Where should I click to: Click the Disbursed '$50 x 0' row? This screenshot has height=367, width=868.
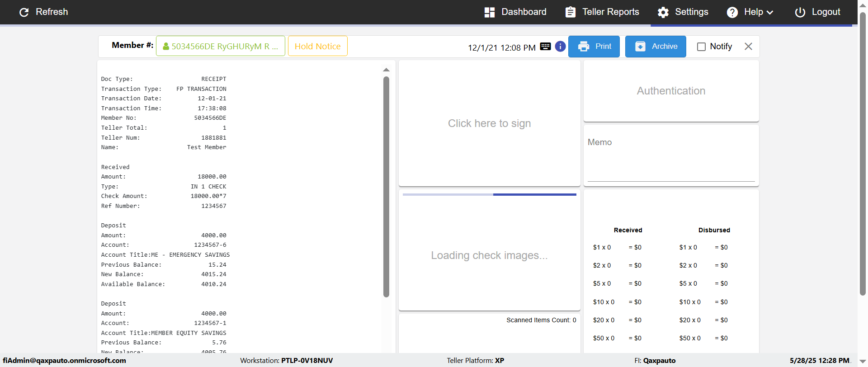(x=703, y=338)
